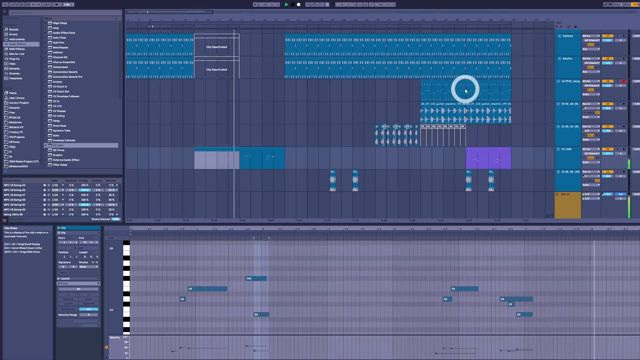Image resolution: width=640 pixels, height=360 pixels.
Task: Open the 'All Ins' input dropdown on first track
Action: [591, 36]
